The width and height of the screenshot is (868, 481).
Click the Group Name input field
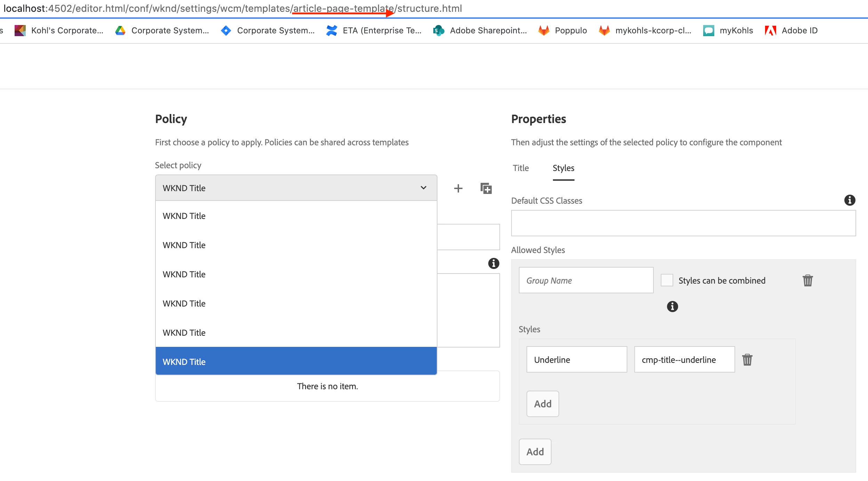coord(586,280)
